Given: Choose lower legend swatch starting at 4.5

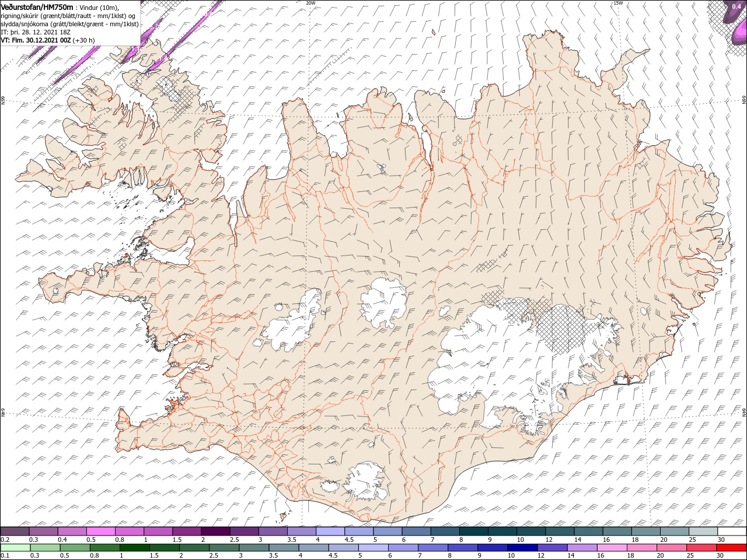Looking at the screenshot, I should pos(343,548).
